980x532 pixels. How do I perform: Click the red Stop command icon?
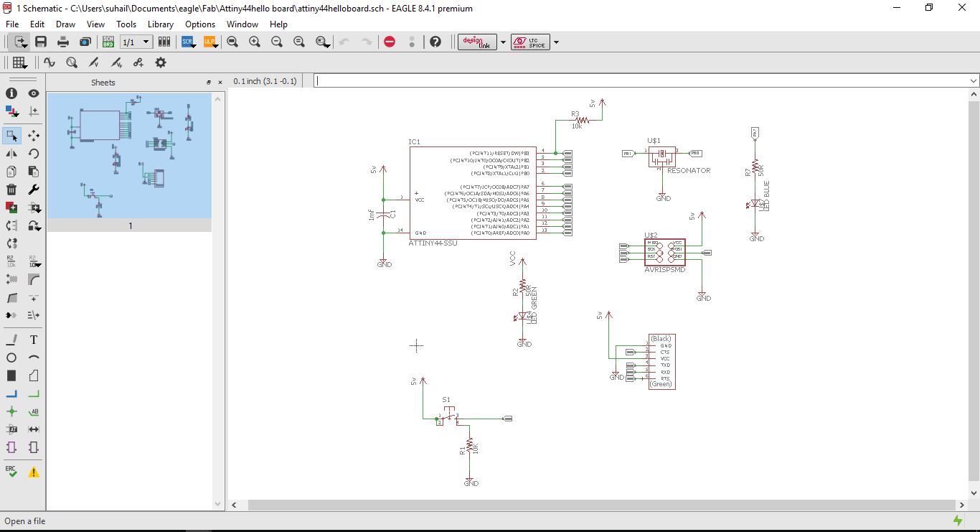390,42
